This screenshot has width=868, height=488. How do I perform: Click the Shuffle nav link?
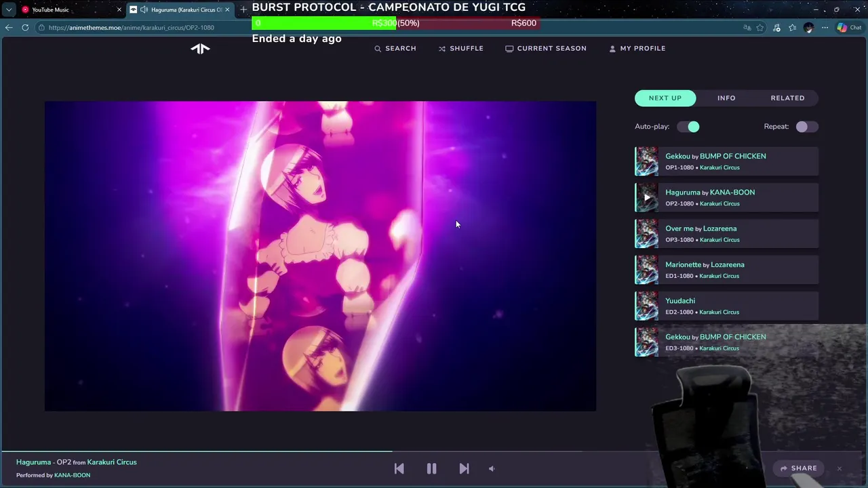point(461,48)
